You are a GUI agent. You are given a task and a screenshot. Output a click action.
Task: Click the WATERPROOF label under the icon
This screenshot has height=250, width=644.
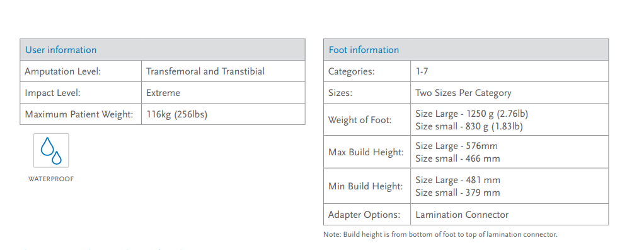pos(51,179)
